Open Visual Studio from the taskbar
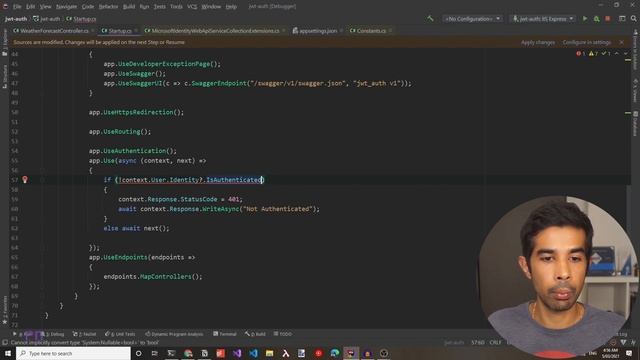 237,353
